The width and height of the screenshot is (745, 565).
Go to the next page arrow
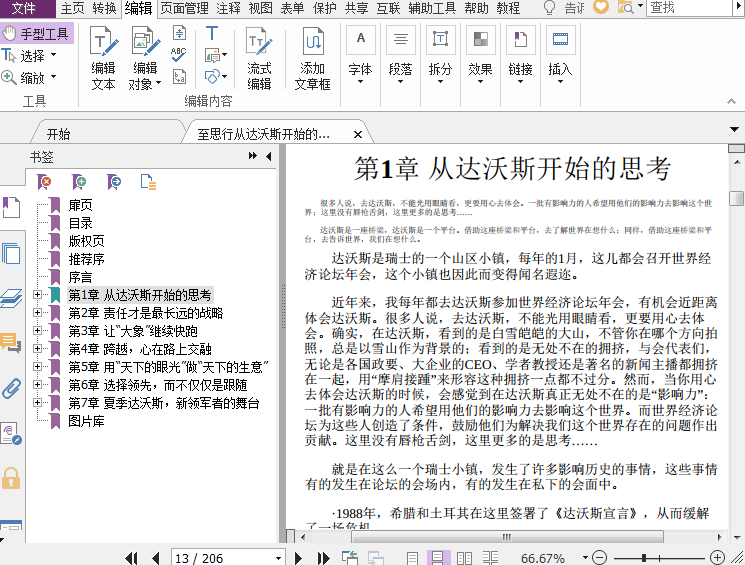click(x=297, y=557)
